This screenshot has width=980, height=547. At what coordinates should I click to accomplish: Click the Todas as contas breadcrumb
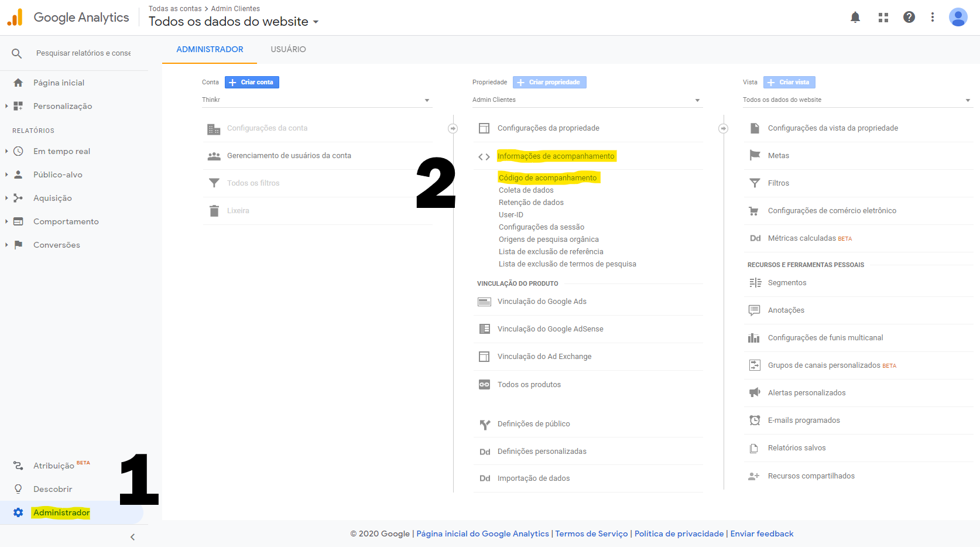(x=175, y=8)
